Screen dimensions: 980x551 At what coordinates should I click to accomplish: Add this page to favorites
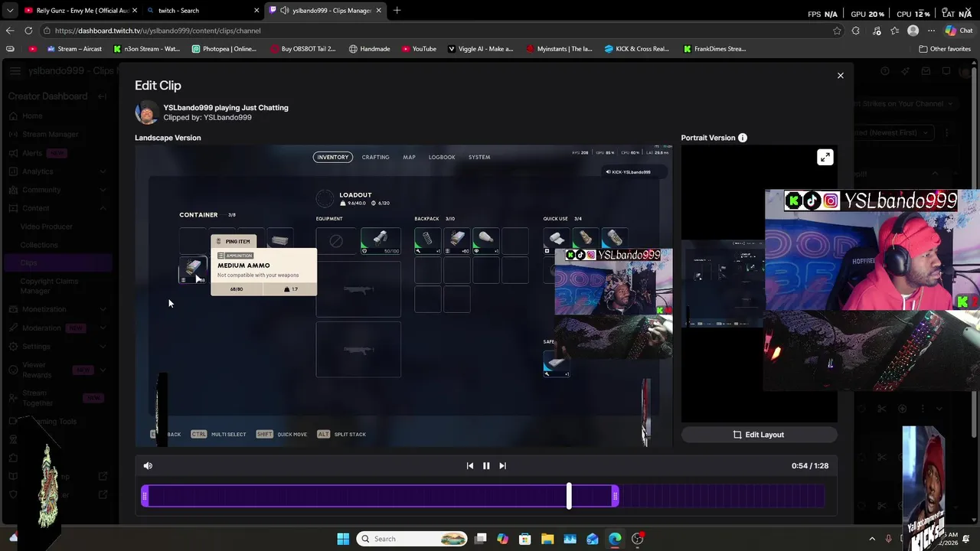click(x=837, y=31)
